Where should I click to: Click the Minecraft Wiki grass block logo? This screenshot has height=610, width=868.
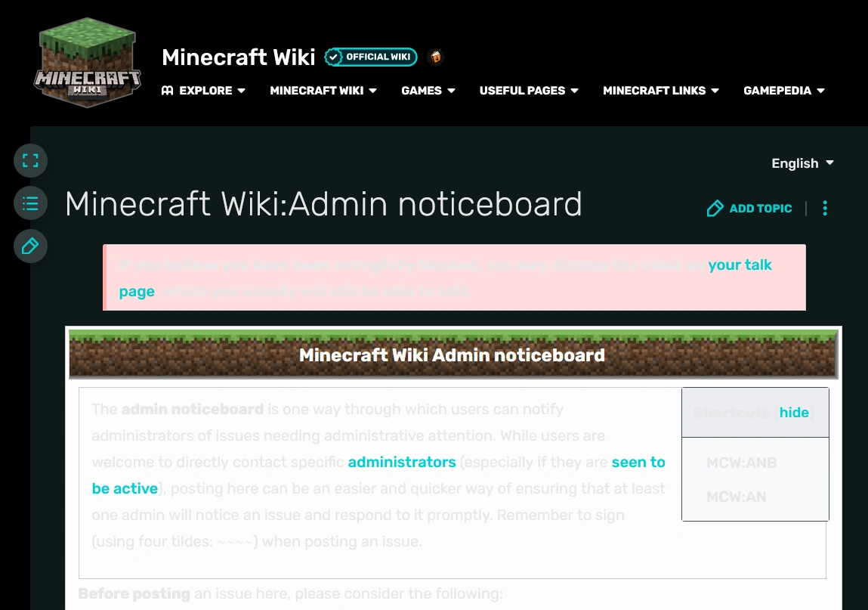88,62
